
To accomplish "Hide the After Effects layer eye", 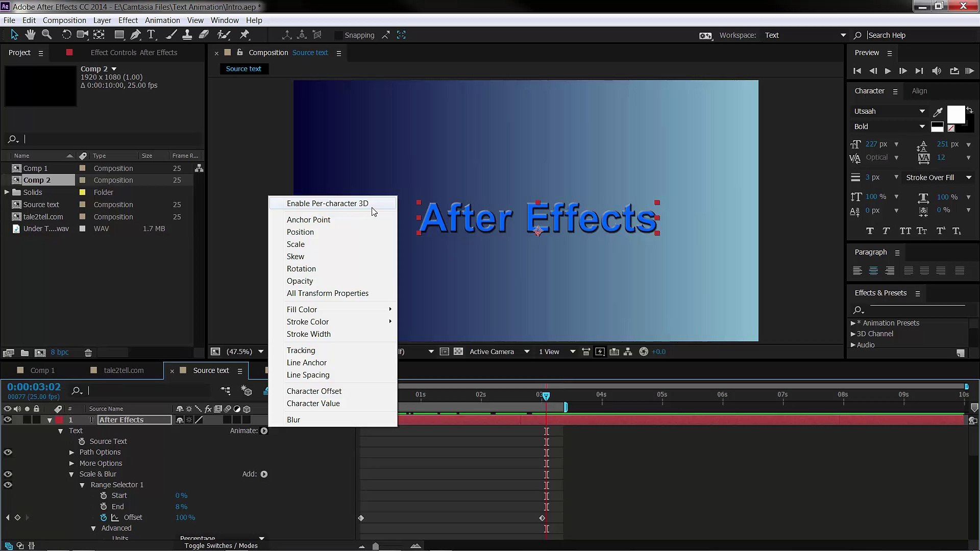I will click(8, 420).
